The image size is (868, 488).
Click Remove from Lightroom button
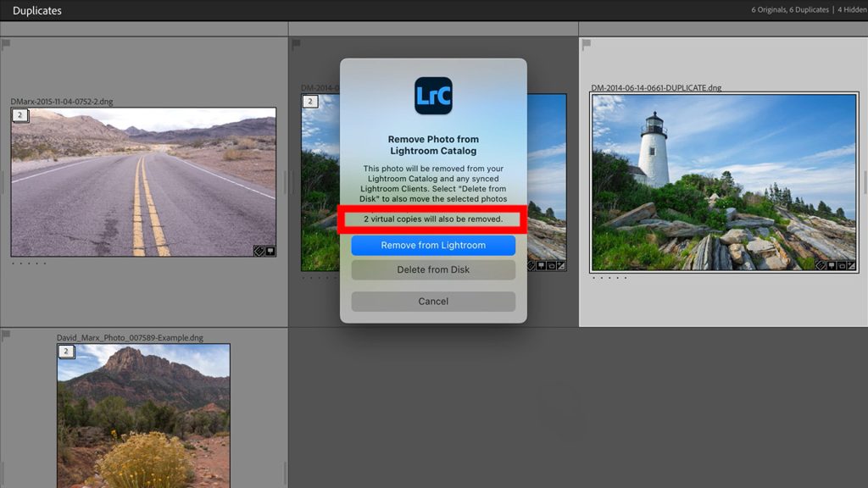tap(433, 245)
